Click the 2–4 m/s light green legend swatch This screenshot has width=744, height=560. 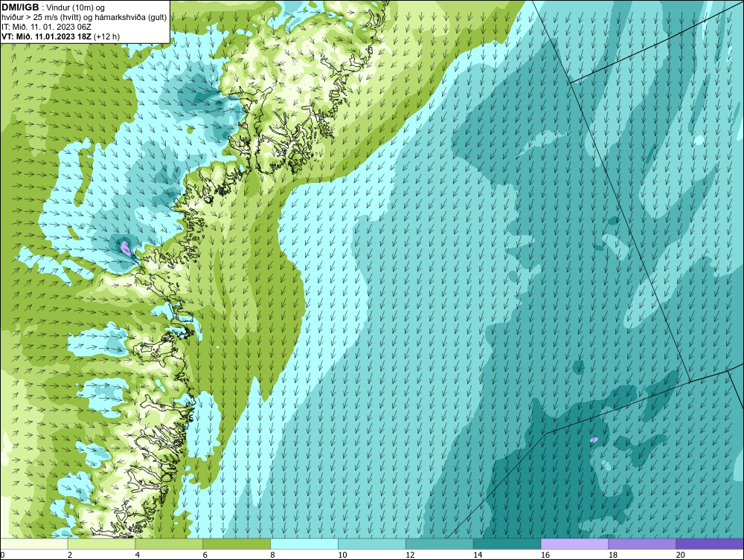pos(101,544)
